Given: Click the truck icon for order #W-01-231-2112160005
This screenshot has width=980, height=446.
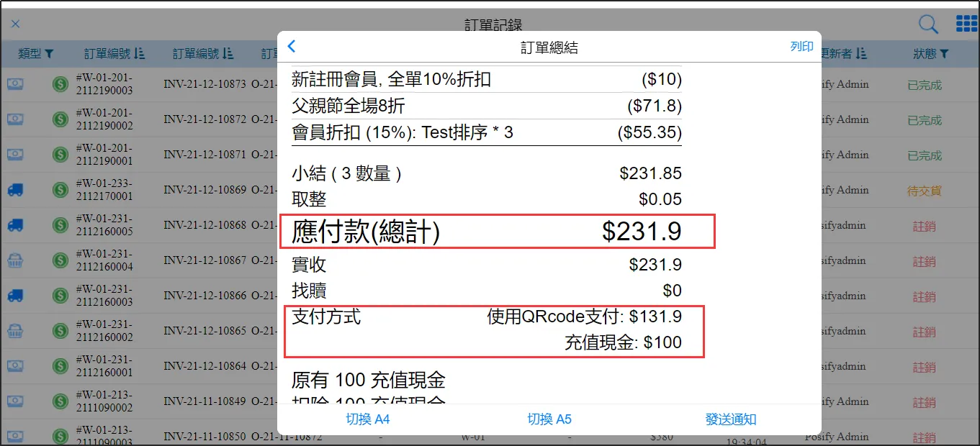Looking at the screenshot, I should click(15, 225).
